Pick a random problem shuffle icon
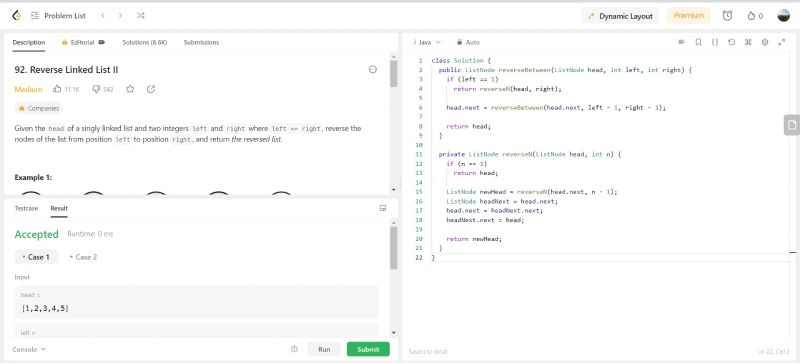Viewport: 800px width, 363px height. (x=140, y=16)
